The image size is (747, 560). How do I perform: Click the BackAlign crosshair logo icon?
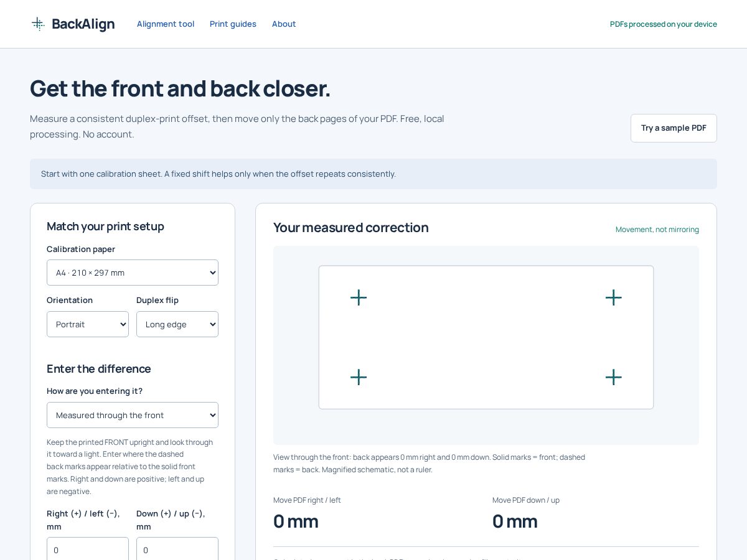38,24
